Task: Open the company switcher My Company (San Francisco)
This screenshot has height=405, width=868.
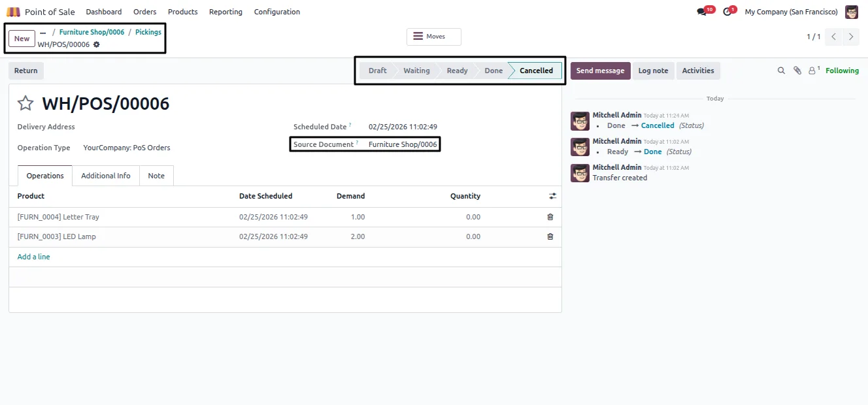Action: coord(791,12)
